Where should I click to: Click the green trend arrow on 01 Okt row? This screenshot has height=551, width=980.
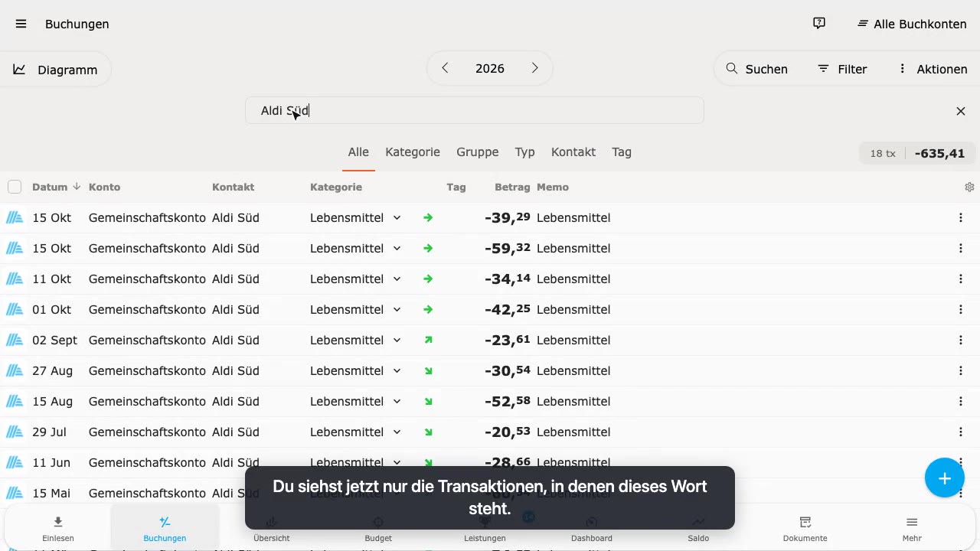(428, 309)
